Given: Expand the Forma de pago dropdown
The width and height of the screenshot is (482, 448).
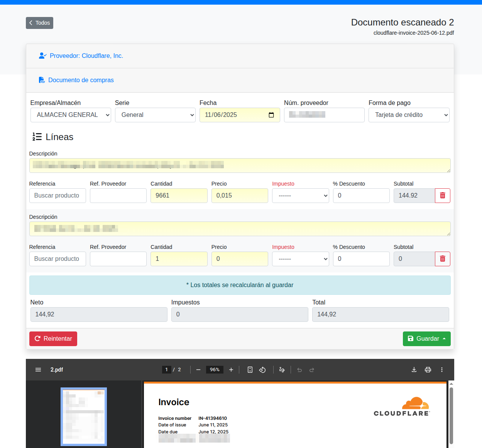Looking at the screenshot, I should pos(409,115).
